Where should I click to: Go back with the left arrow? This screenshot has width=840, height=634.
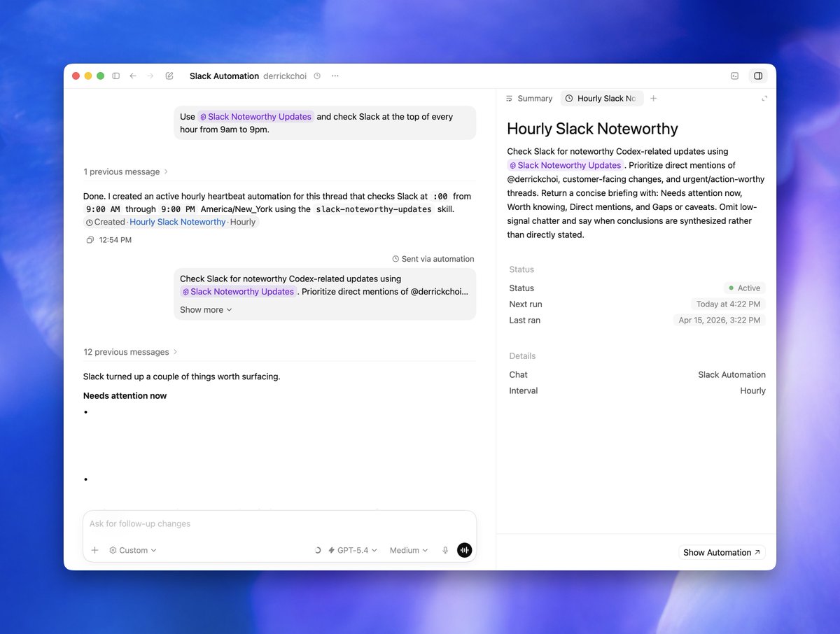133,76
